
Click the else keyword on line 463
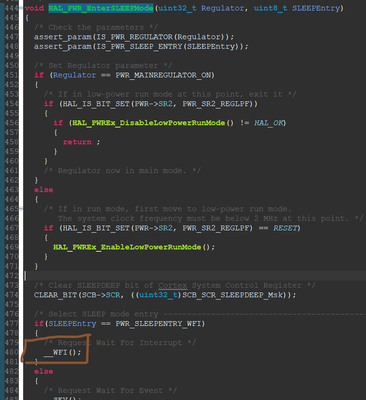pos(44,190)
